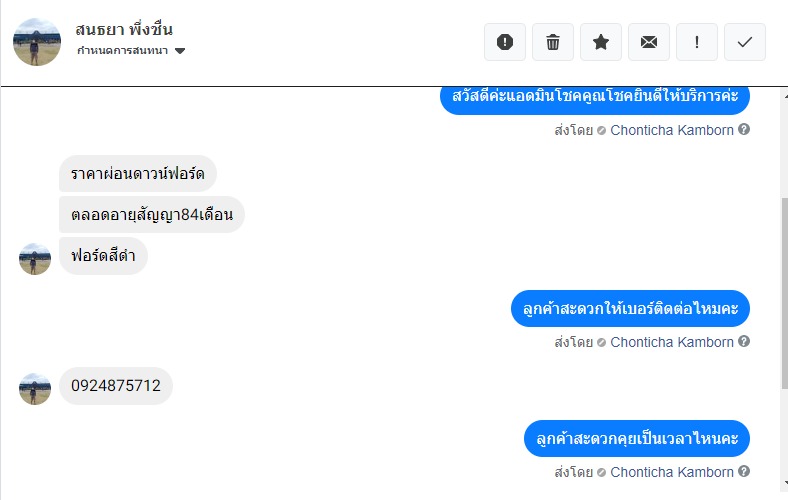Click the scroll up arrow of the chat
The image size is (788, 500).
point(784,94)
